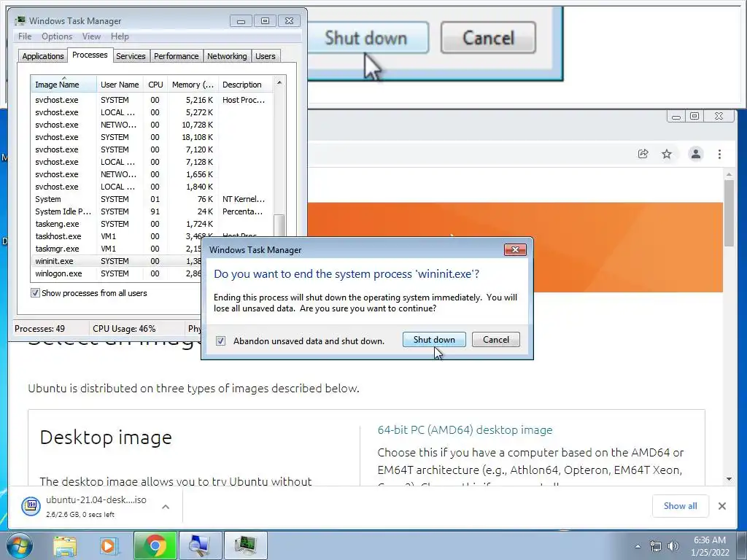Open the File menu in Task Manager
Viewport: 747px width, 560px height.
tap(25, 36)
